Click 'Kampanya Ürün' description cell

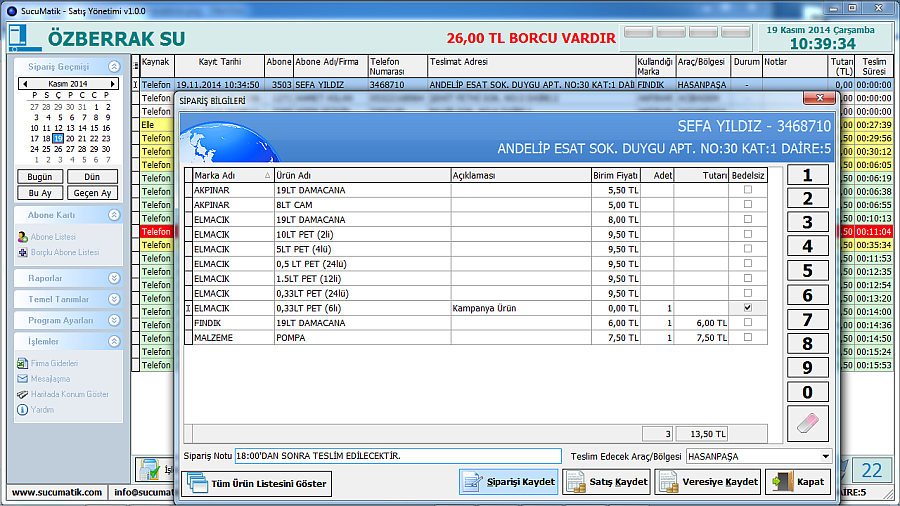pos(521,308)
